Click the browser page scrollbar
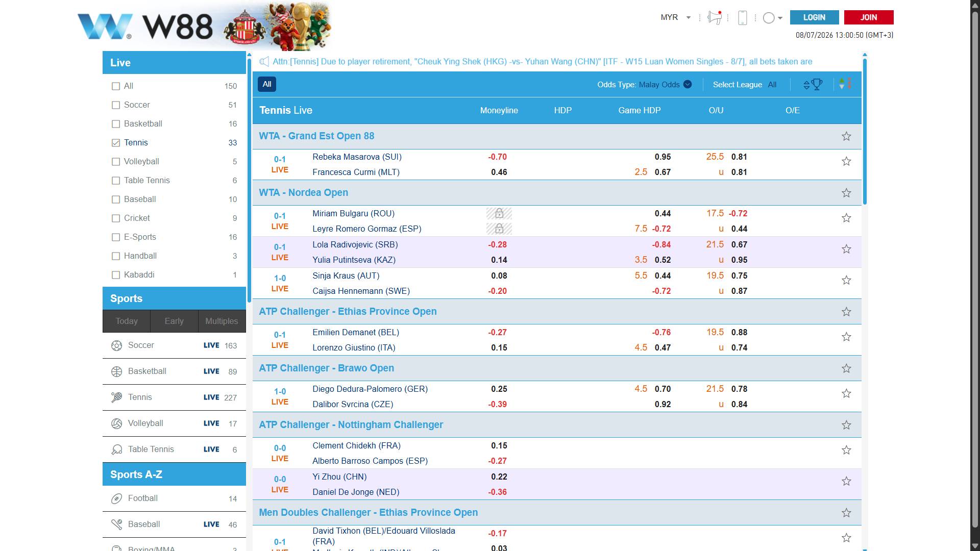The width and height of the screenshot is (980, 551). (975, 269)
